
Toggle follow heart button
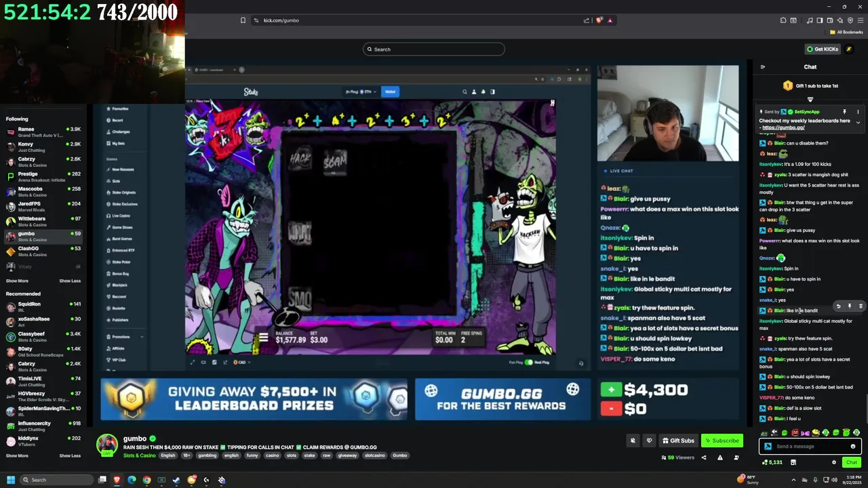(x=649, y=441)
